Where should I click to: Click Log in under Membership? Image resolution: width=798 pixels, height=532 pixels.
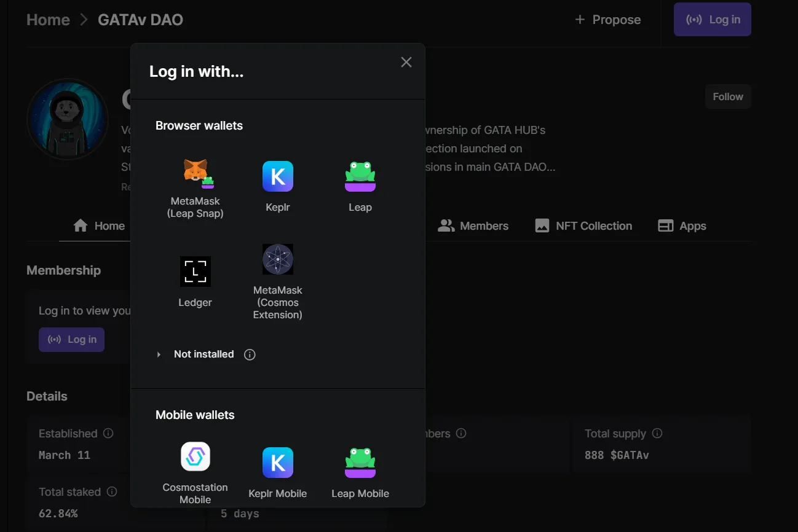(71, 340)
